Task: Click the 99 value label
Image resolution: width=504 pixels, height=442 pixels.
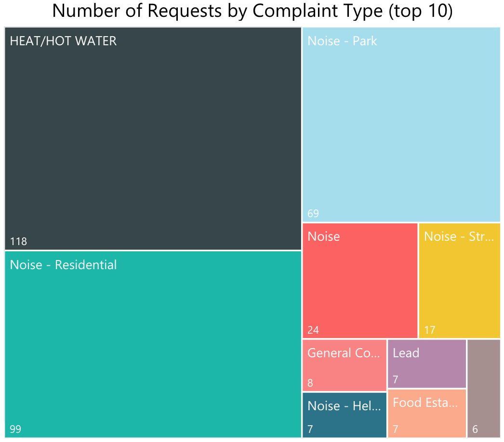Action: tap(15, 429)
